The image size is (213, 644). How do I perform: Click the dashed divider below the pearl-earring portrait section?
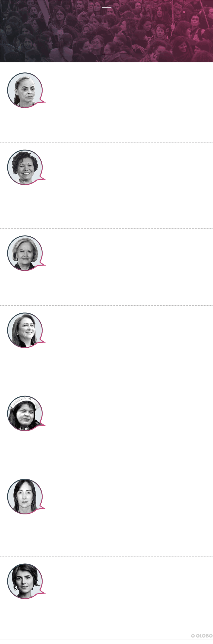click(x=106, y=305)
